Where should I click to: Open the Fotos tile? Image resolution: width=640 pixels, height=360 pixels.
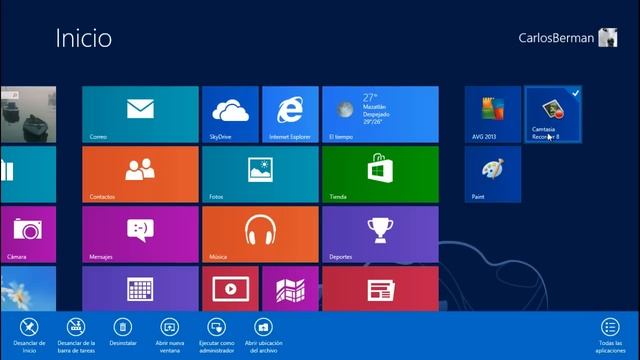[260, 174]
